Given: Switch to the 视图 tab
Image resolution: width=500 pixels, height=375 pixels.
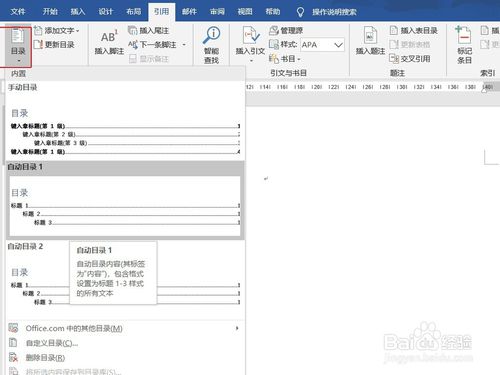Looking at the screenshot, I should [245, 12].
